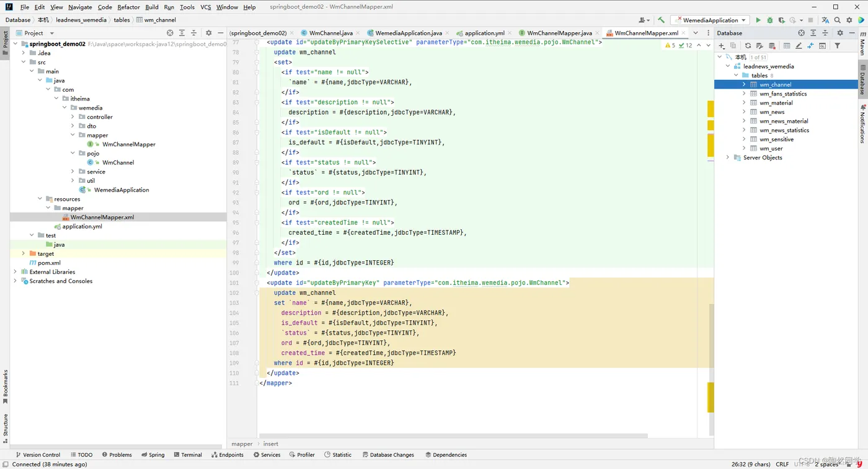Toggle the Structure side tool window
Image resolution: width=868 pixels, height=469 pixels.
pos(5,428)
